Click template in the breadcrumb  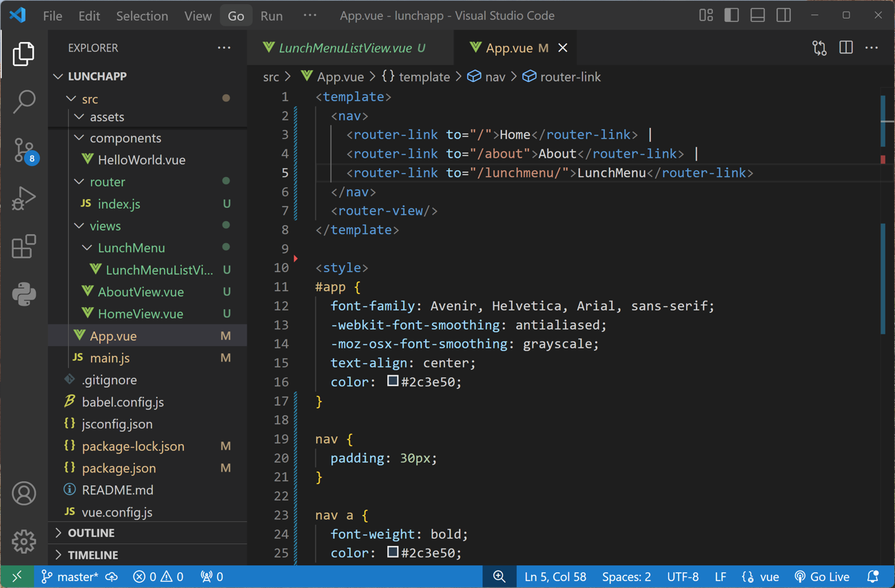(x=416, y=77)
